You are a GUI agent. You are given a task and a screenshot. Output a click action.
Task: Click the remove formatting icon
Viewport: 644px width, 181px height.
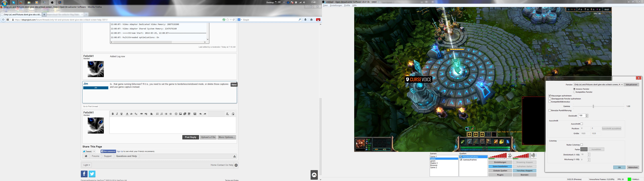coord(227,114)
